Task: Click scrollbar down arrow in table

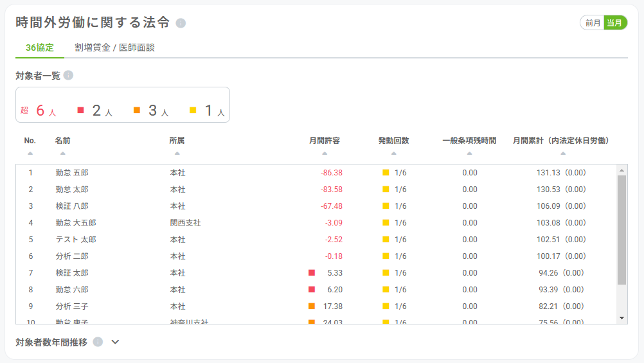Action: [622, 318]
